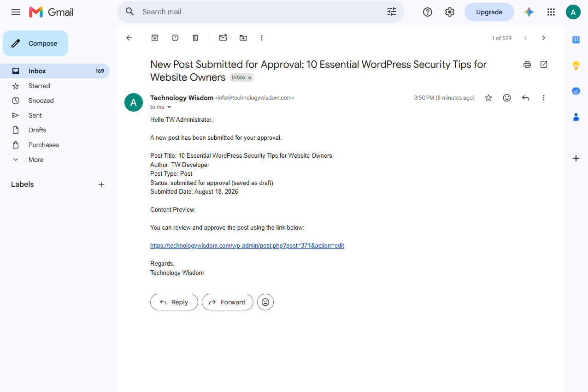Report this message as spam

coord(175,38)
